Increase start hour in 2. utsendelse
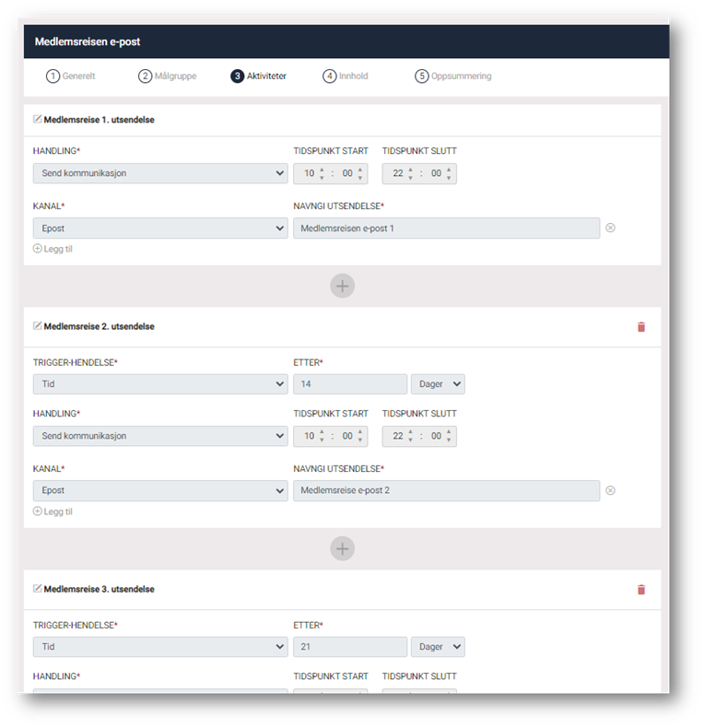704x728 pixels. click(x=322, y=432)
